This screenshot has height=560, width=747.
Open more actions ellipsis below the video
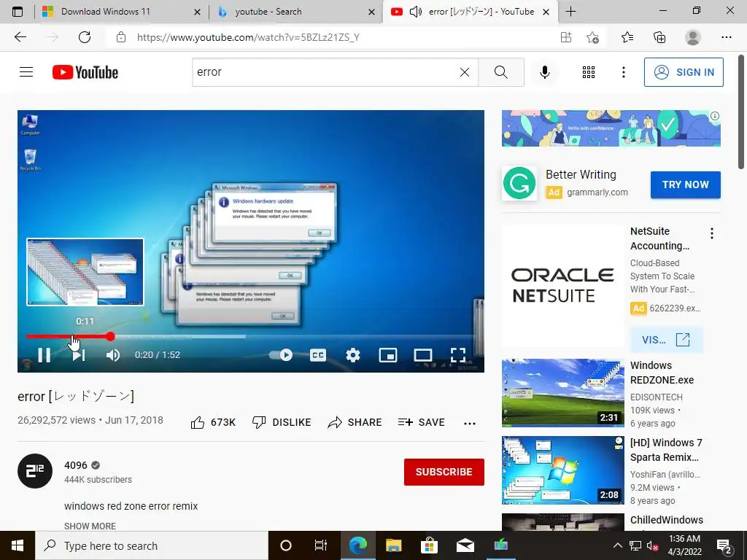point(470,424)
